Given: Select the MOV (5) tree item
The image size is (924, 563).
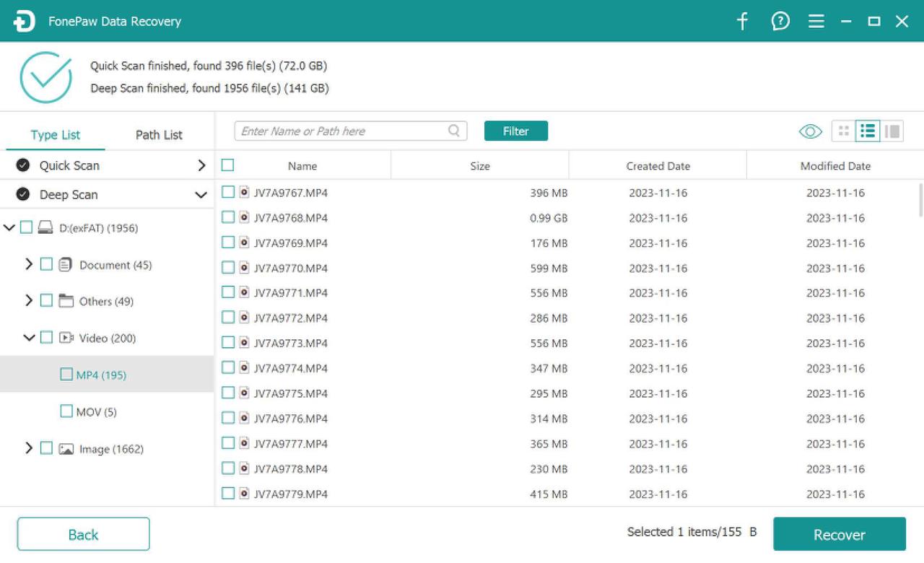Looking at the screenshot, I should tap(107, 411).
